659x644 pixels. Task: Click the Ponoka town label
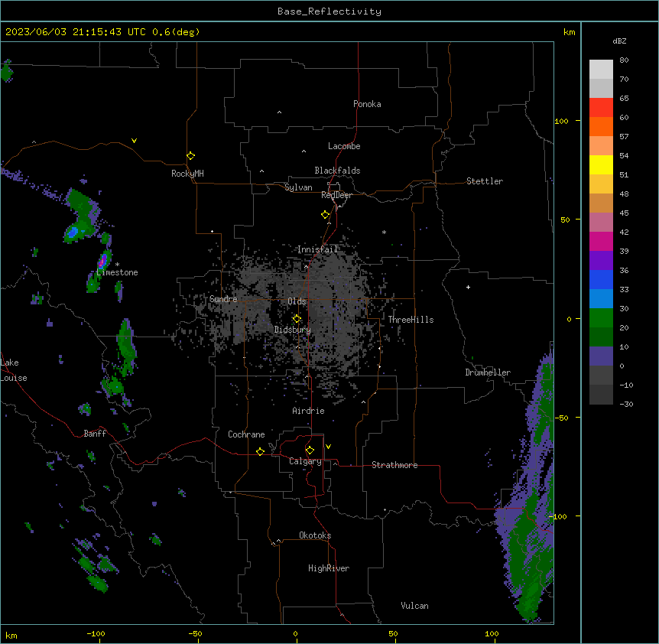click(x=367, y=104)
